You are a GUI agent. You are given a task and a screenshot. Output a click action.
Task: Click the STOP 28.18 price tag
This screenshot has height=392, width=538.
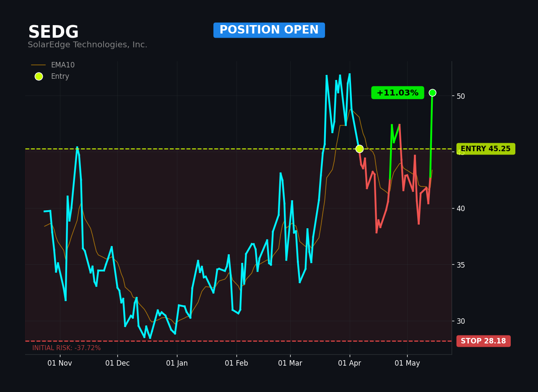tap(483, 341)
